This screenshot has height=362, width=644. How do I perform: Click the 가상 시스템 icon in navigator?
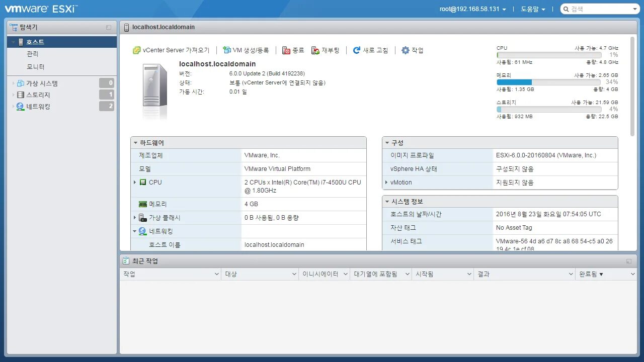21,83
